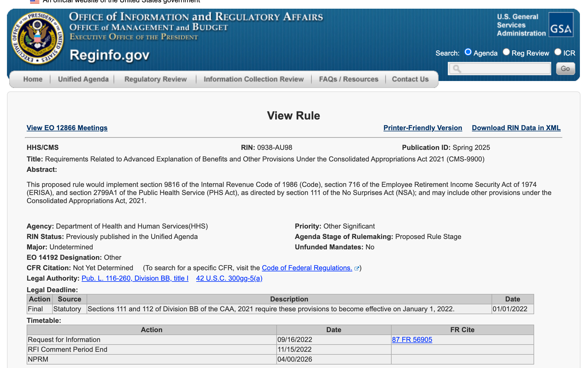The width and height of the screenshot is (588, 368).
Task: Click the GSA logo icon
Action: tap(561, 25)
